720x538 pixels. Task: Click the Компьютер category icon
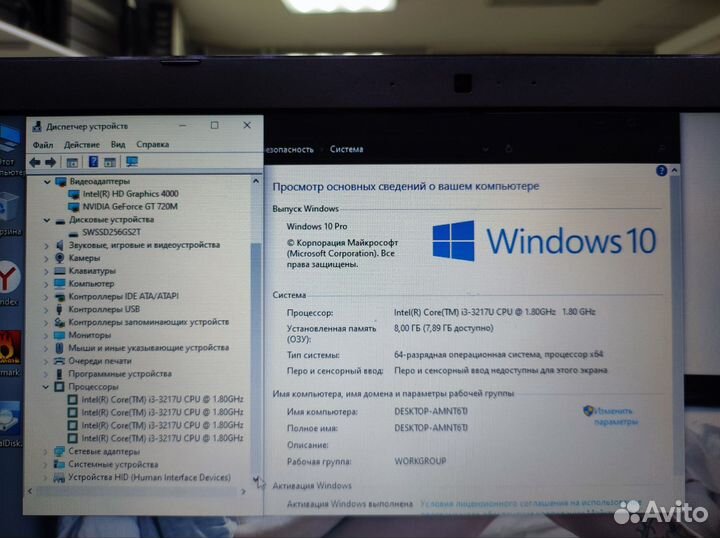point(60,283)
